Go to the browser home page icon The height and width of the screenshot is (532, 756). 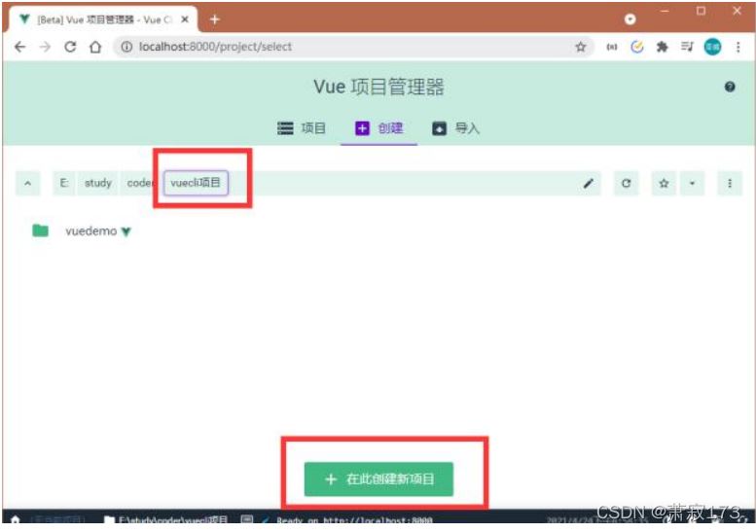95,47
